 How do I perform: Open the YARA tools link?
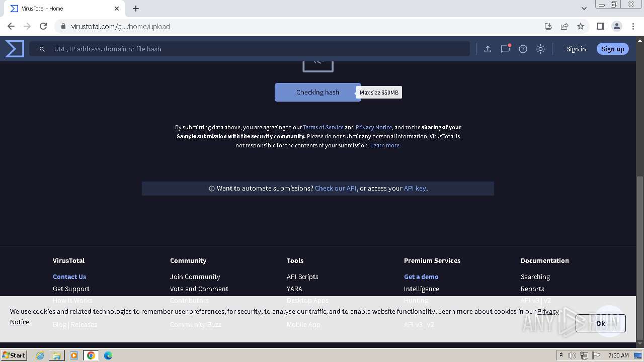pyautogui.click(x=294, y=289)
